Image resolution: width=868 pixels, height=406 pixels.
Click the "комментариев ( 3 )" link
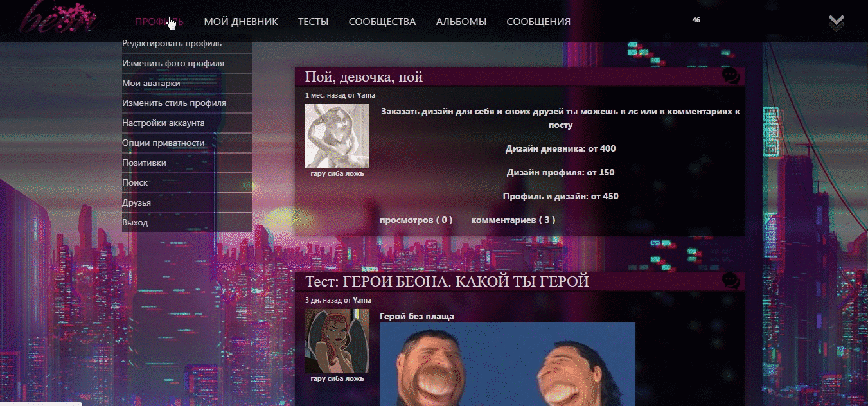(x=513, y=220)
